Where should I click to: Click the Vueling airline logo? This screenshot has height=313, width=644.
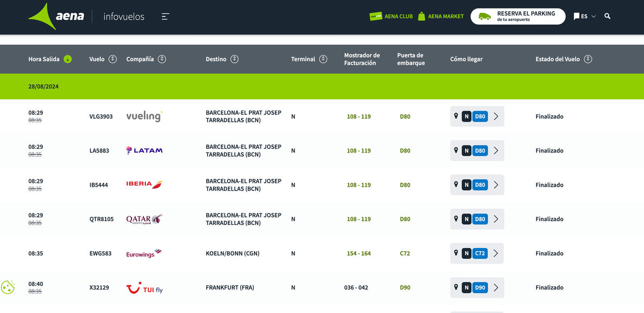click(x=144, y=117)
